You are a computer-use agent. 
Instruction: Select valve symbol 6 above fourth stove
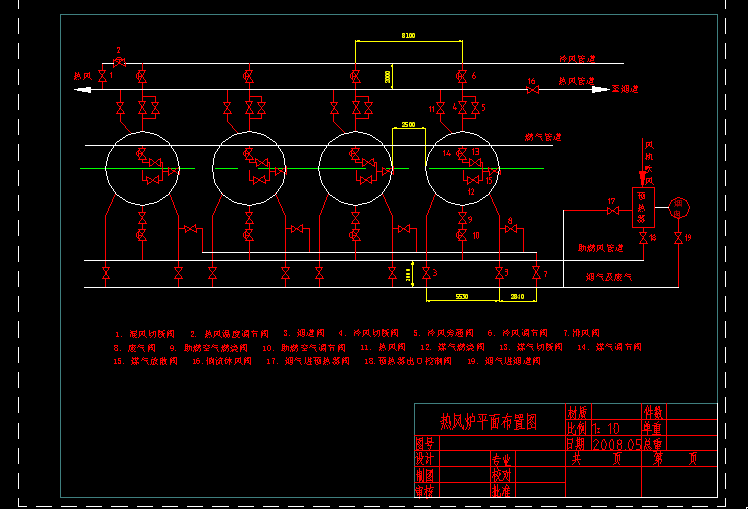click(x=461, y=75)
